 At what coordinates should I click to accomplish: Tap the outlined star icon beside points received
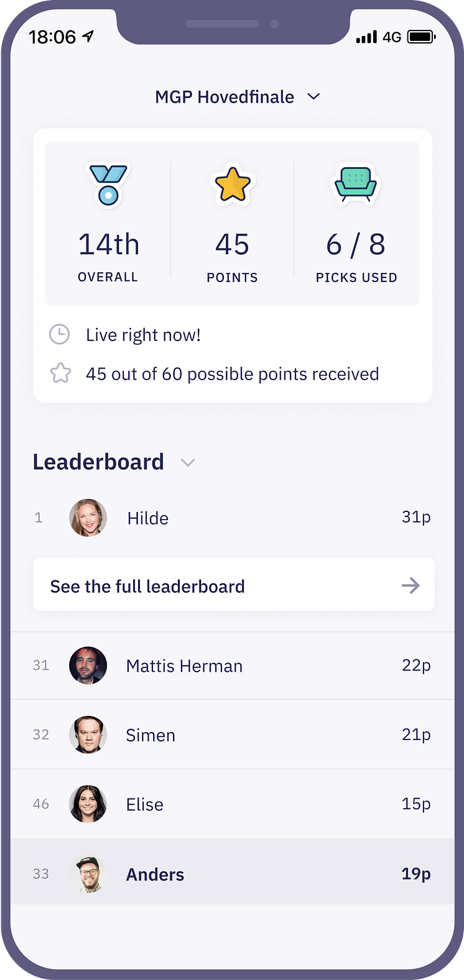pyautogui.click(x=60, y=373)
